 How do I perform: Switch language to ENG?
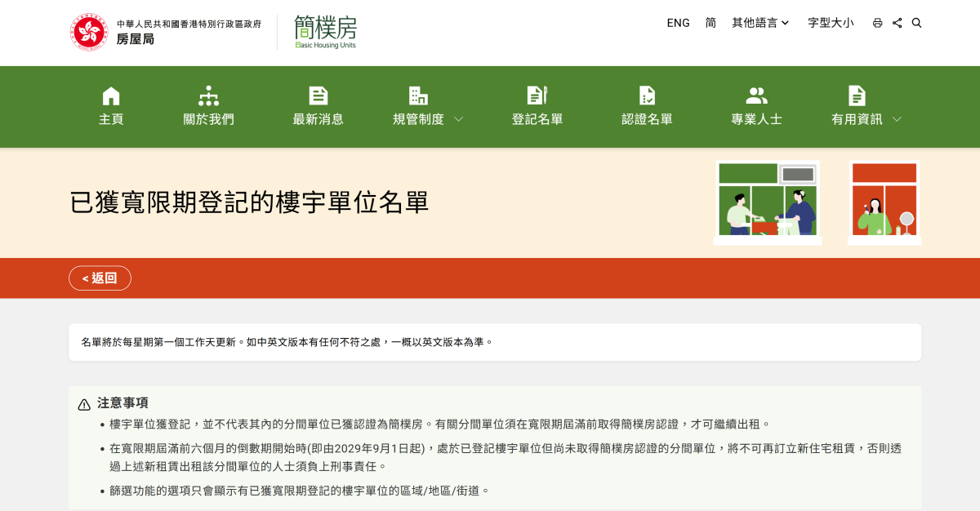(x=678, y=23)
